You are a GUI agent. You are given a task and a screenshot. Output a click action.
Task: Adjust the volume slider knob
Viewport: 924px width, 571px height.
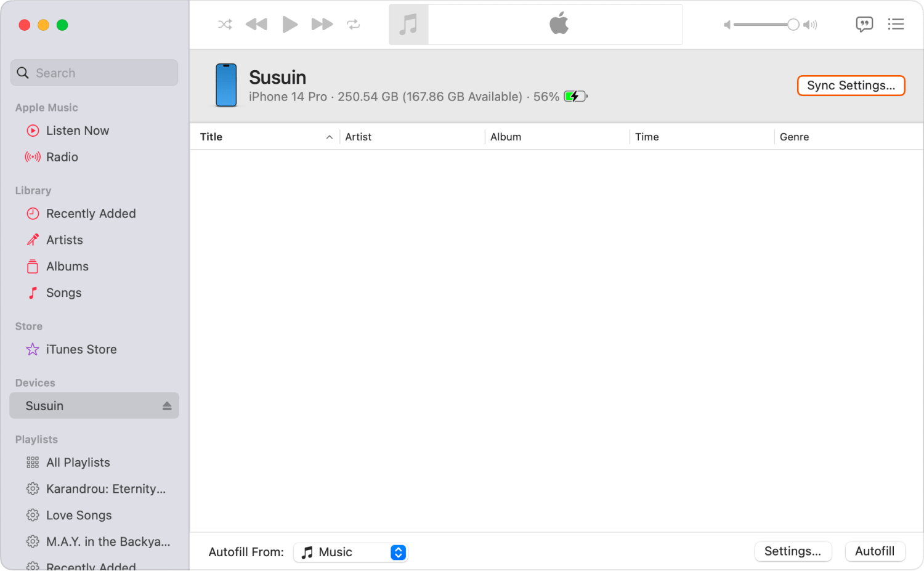pos(793,25)
